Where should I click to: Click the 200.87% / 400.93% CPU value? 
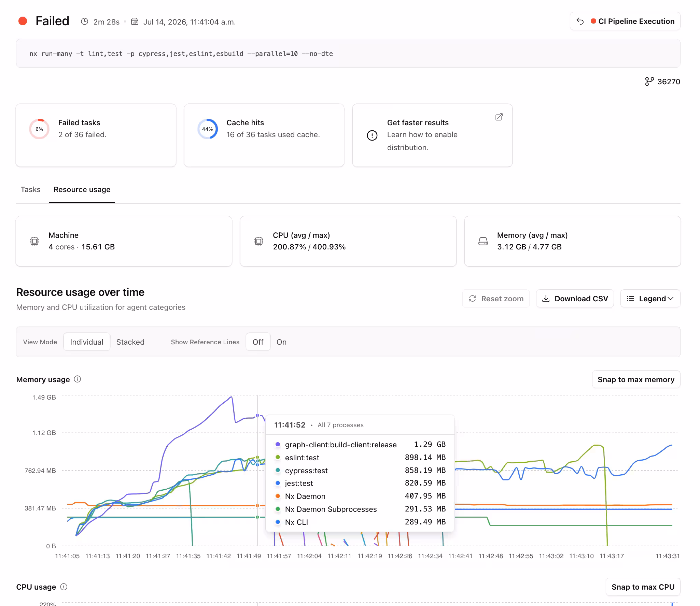(309, 247)
